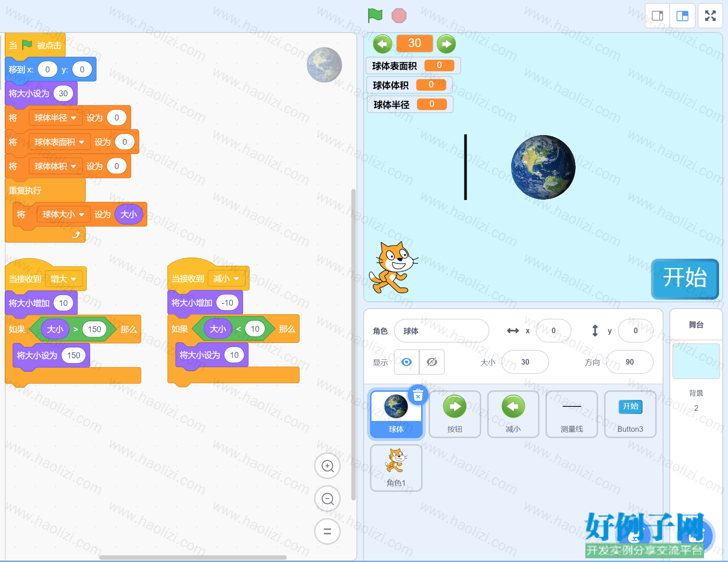Screen dimensions: 728x562
Task: Show the sprite with eye icon
Action: pos(407,362)
